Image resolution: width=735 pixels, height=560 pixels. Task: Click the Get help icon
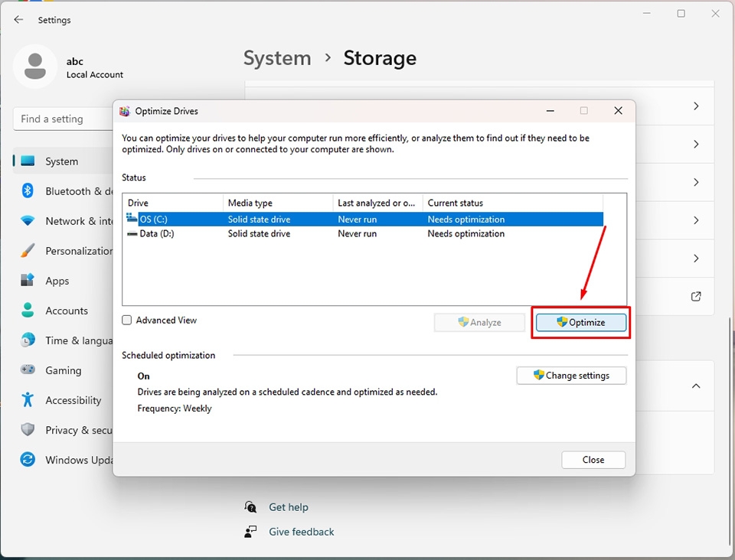[250, 506]
